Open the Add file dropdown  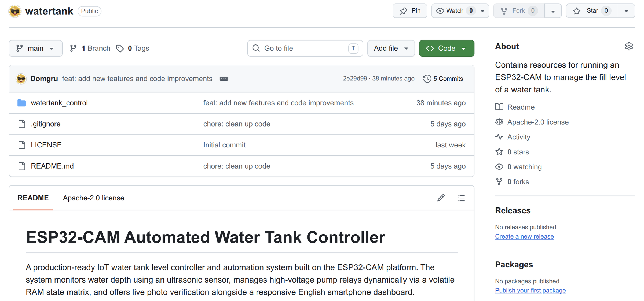click(x=391, y=48)
